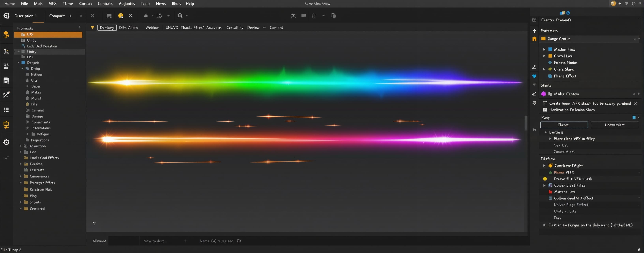Open the VIFX menu

[52, 4]
